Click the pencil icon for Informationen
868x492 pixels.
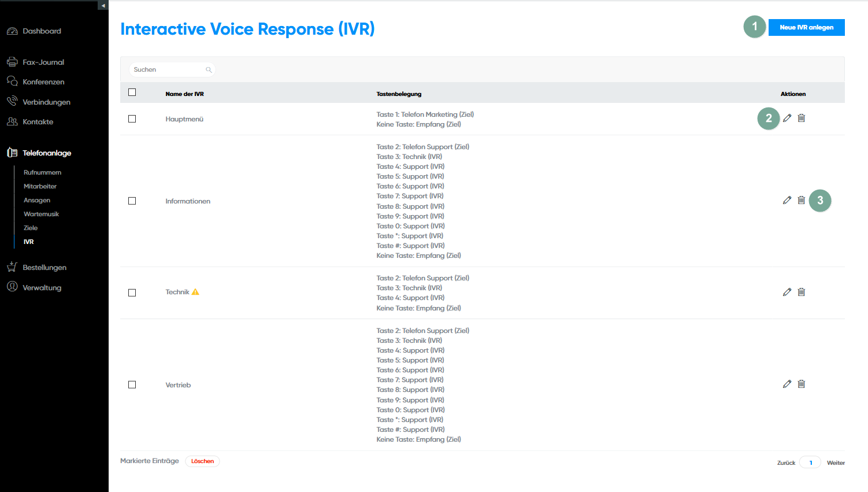click(787, 200)
